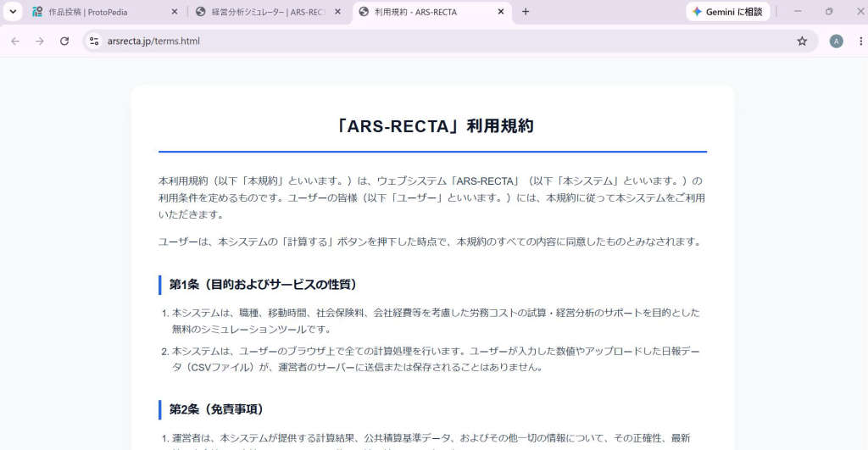Select the 利用規約 - ARS-RECTA tab
Screen dimensions: 868x450
431,12
